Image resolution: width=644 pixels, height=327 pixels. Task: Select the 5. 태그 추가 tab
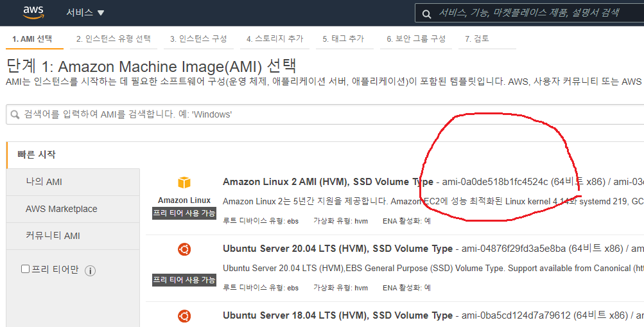(x=343, y=39)
